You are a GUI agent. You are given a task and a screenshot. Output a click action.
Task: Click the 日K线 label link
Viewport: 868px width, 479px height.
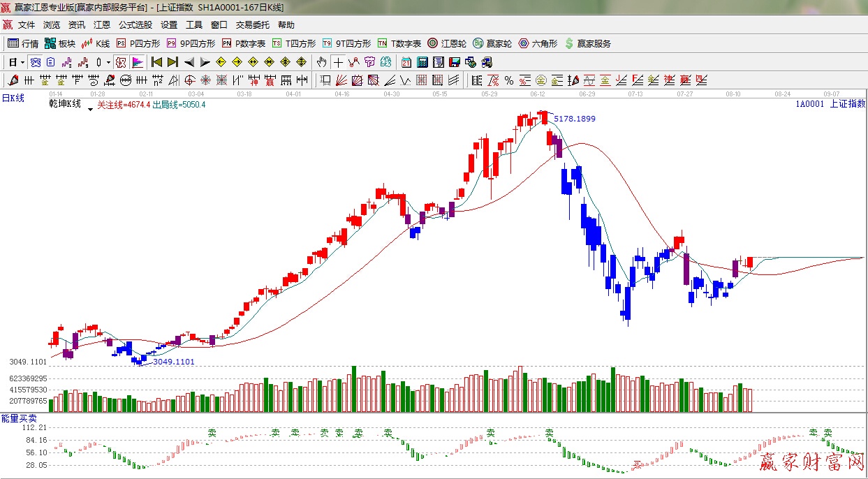(x=13, y=98)
